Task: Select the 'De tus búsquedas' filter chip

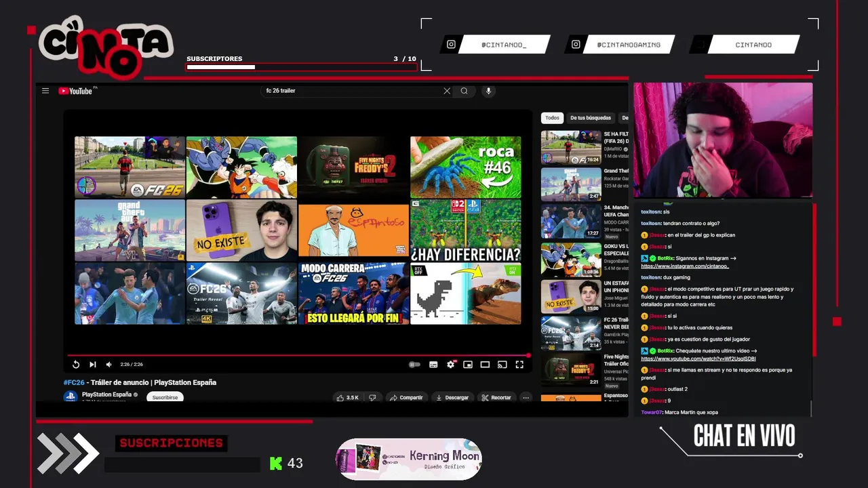Action: [591, 118]
